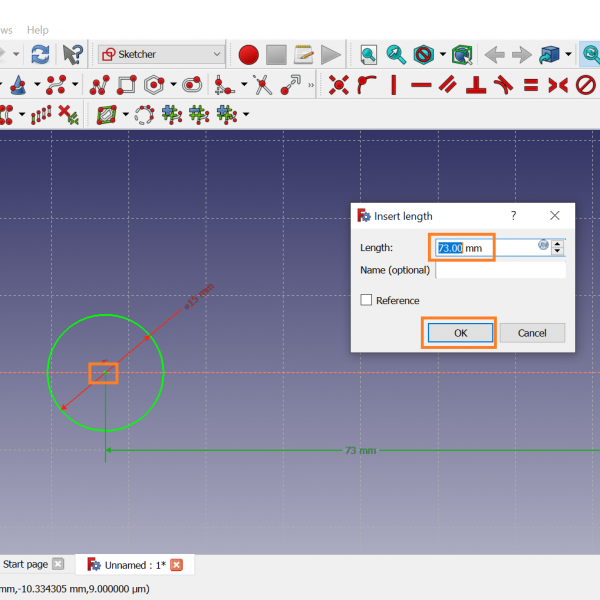Select the perpendicular constraint icon
The width and height of the screenshot is (600, 600).
click(477, 85)
